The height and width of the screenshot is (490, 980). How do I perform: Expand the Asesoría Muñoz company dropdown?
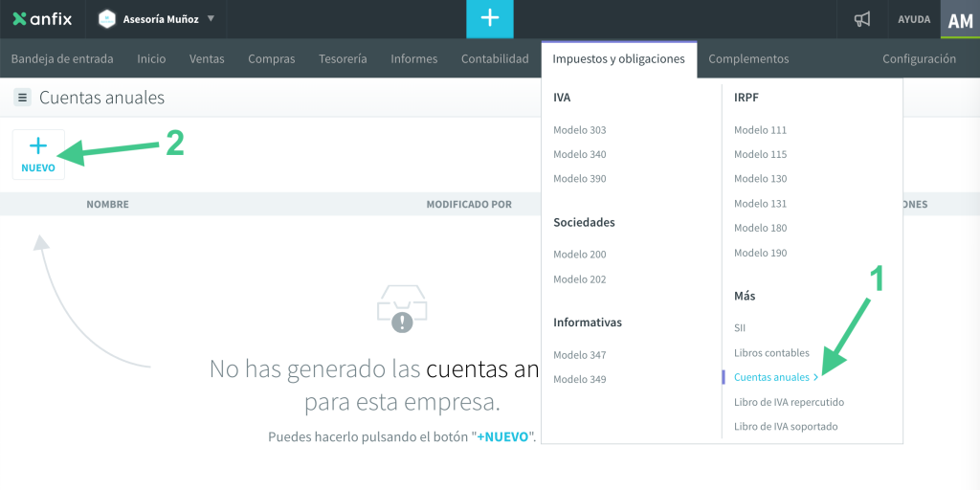(x=211, y=19)
